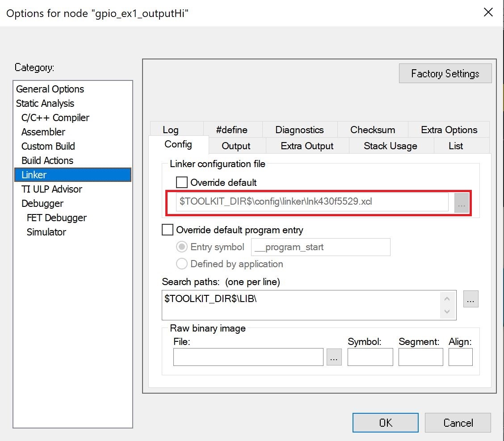Viewport: 504px width, 441px height.
Task: Open the Checksum tab
Action: [373, 130]
